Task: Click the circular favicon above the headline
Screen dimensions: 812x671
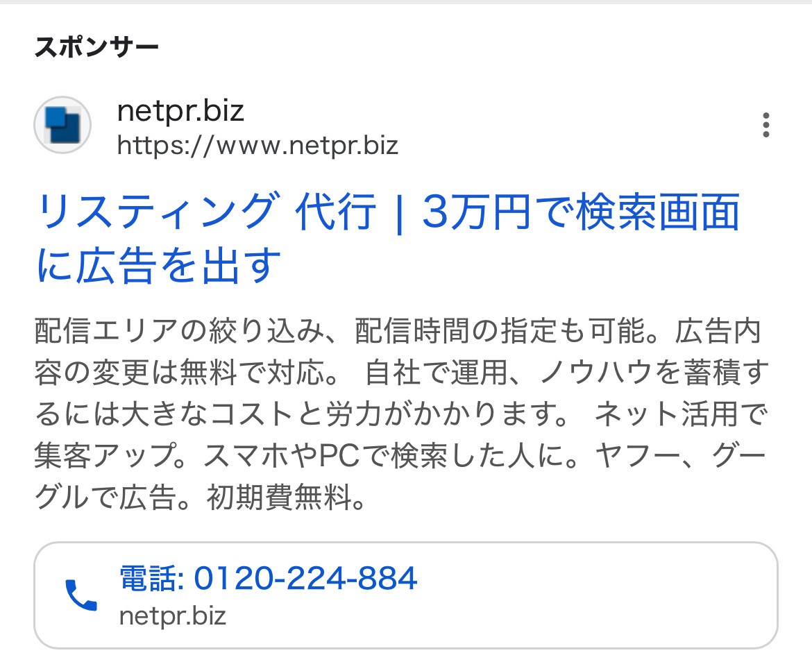Action: tap(61, 125)
